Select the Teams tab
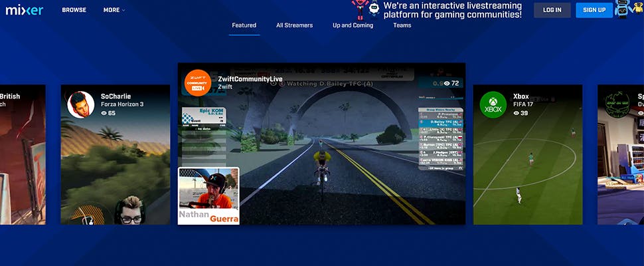This screenshot has width=644, height=266. [402, 25]
